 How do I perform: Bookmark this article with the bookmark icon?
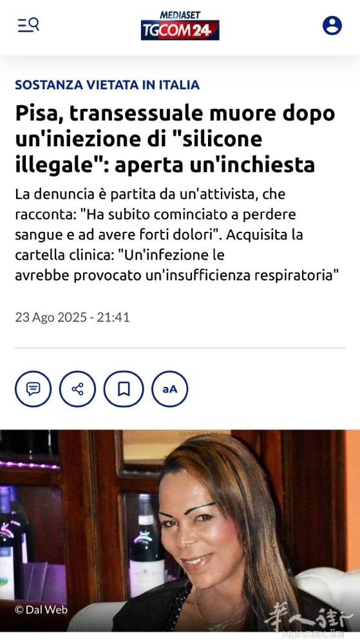tap(124, 388)
